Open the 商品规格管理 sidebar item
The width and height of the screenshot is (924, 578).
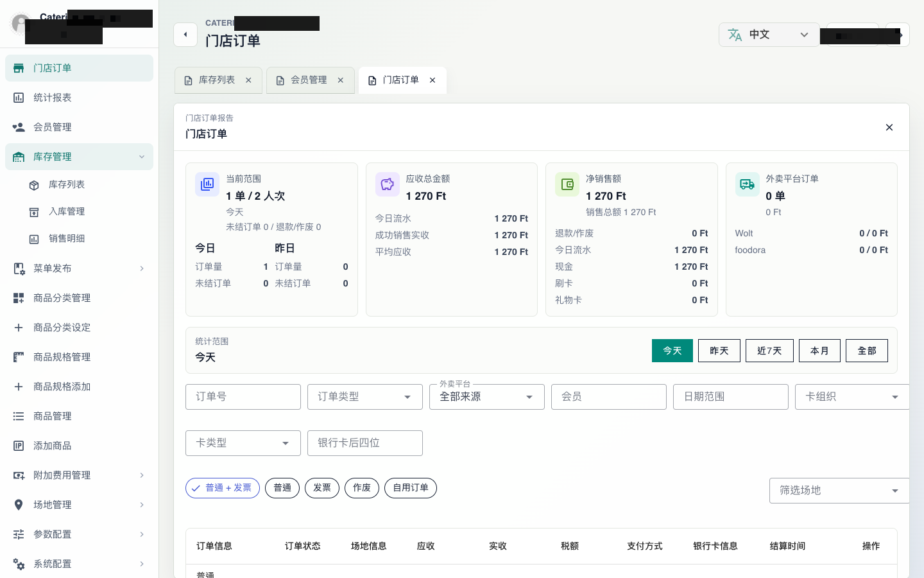(x=79, y=357)
